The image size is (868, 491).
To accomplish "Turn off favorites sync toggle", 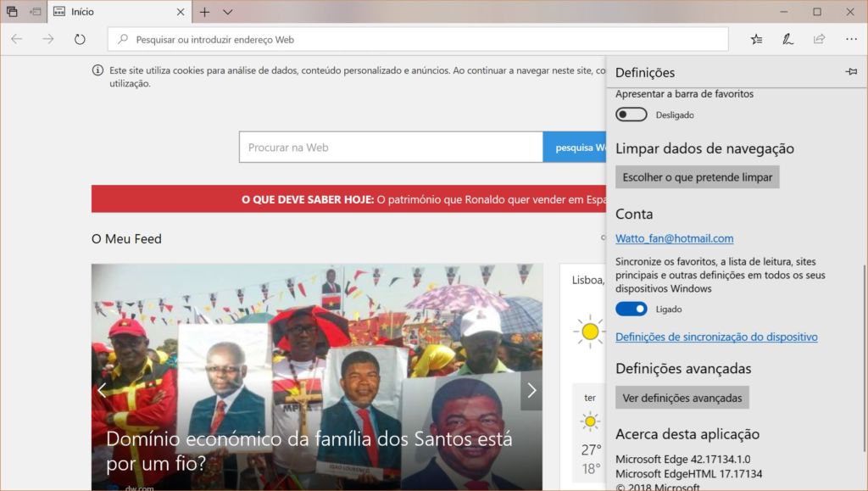I will tap(631, 309).
